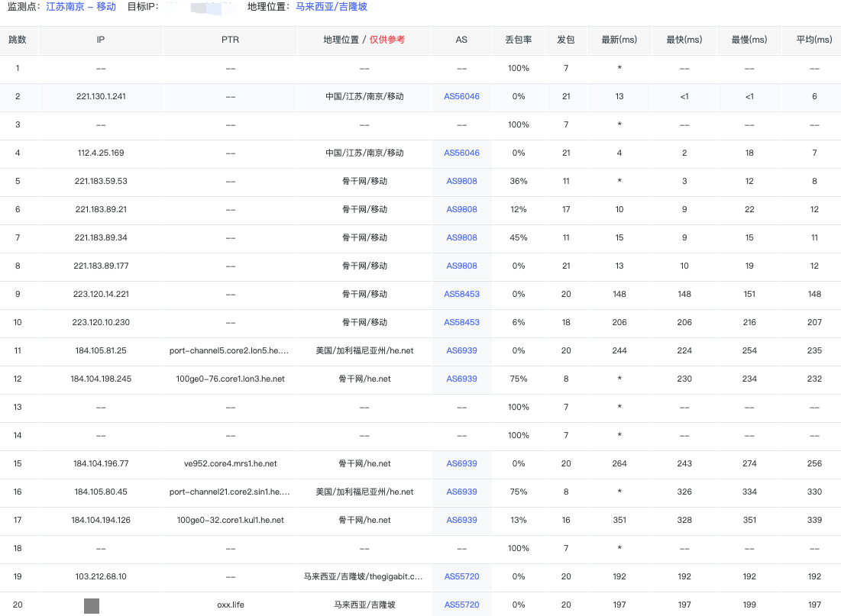Viewport: 841px width, 616px height.
Task: Open AS6939 link for 184.105.80.45
Action: tap(462, 492)
